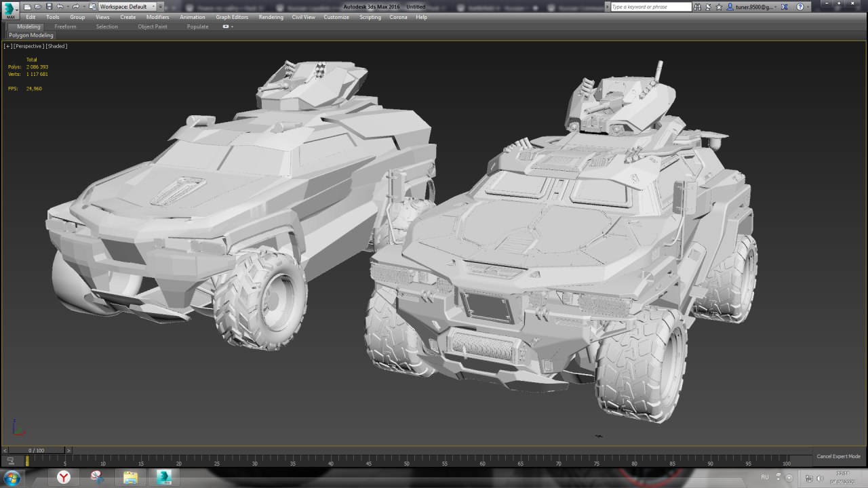The image size is (868, 488).
Task: Open a file with the folder icon
Action: click(38, 6)
